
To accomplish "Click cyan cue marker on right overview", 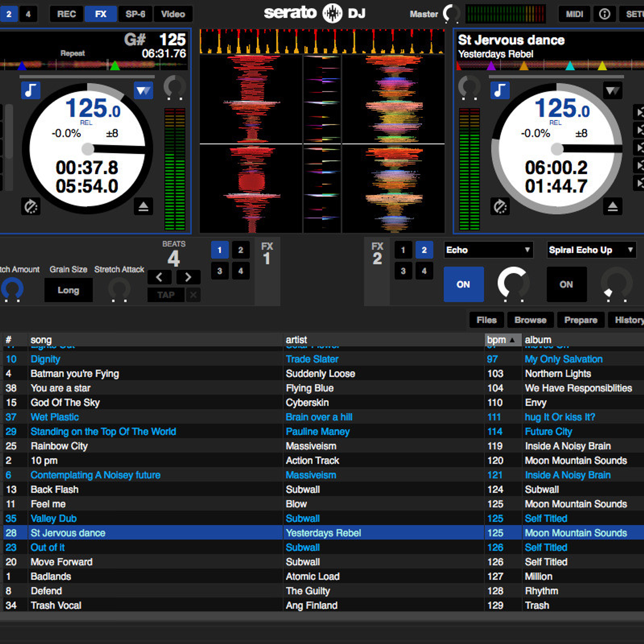I will coord(570,65).
